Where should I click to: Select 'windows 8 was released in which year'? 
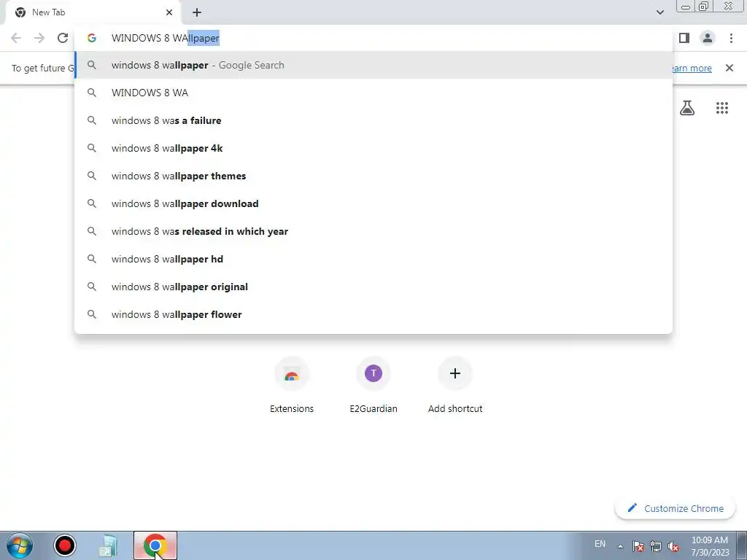(373, 231)
